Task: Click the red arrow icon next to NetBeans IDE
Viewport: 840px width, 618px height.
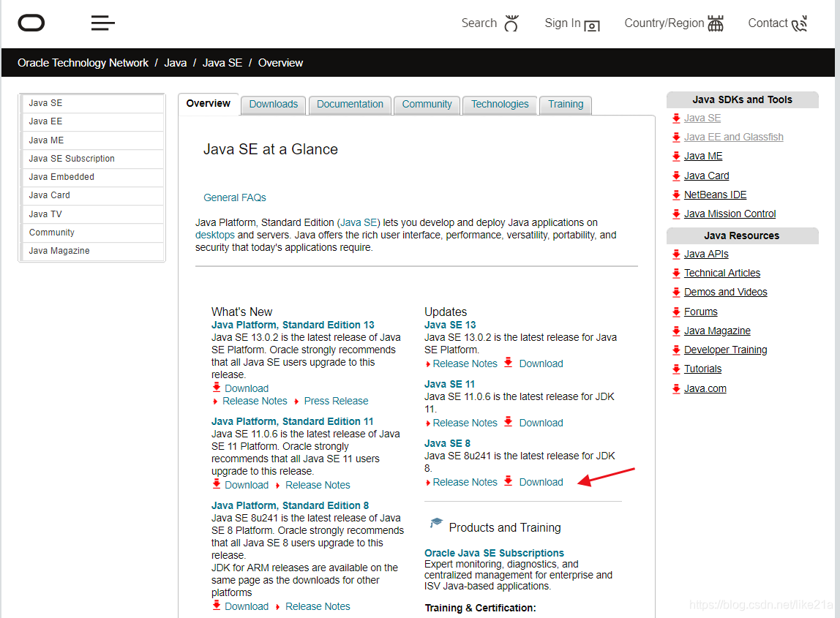Action: click(x=676, y=195)
